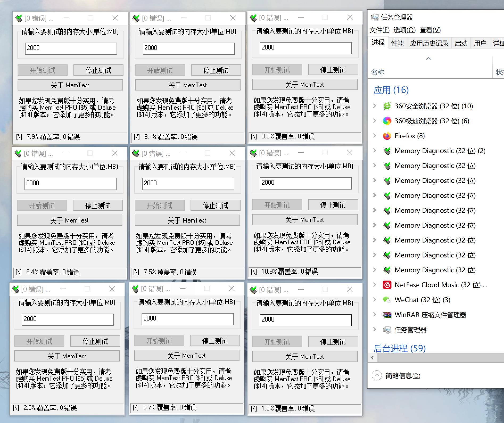Click the 360极速浏览器 colorful icon
This screenshot has width=504, height=423.
[387, 121]
